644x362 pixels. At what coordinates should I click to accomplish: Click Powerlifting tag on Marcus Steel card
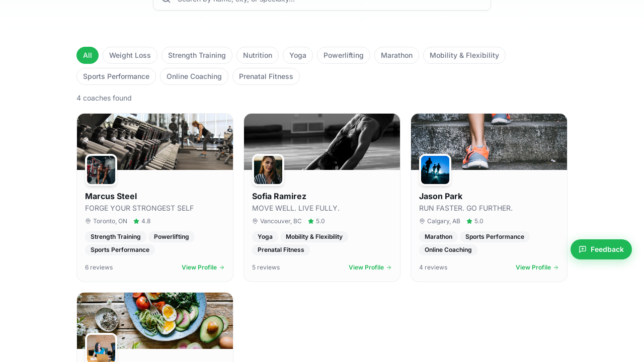(x=172, y=237)
